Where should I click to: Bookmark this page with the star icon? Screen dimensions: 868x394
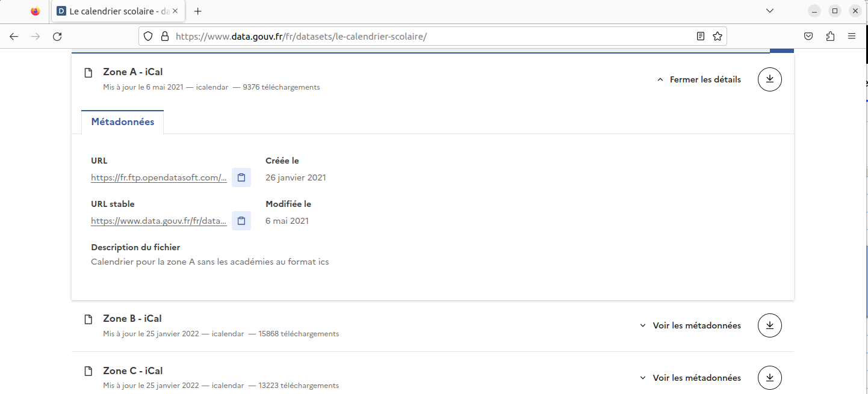717,35
